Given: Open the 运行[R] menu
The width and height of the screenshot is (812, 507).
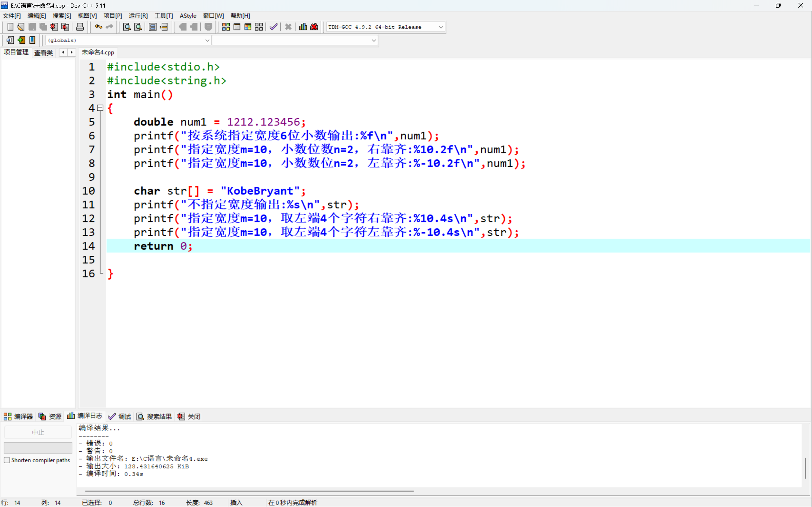Looking at the screenshot, I should coord(138,16).
